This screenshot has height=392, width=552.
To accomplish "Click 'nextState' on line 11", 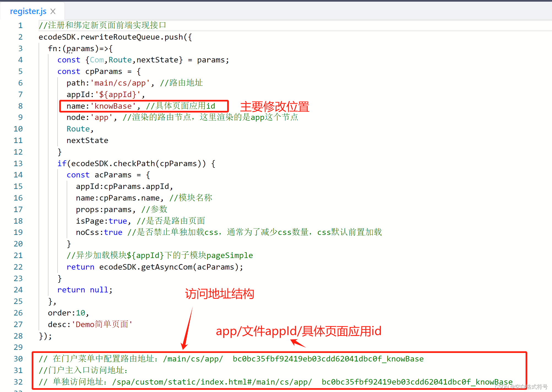I will [x=87, y=140].
